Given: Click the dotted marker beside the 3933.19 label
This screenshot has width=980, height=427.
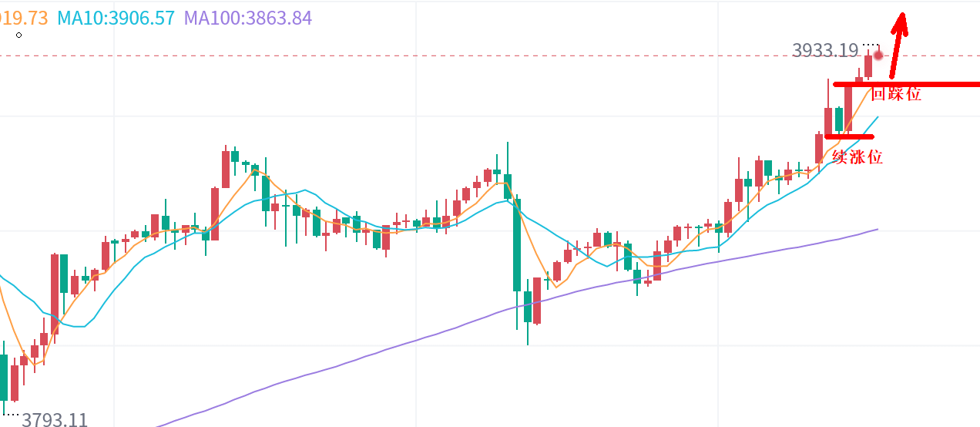Looking at the screenshot, I should click(870, 45).
